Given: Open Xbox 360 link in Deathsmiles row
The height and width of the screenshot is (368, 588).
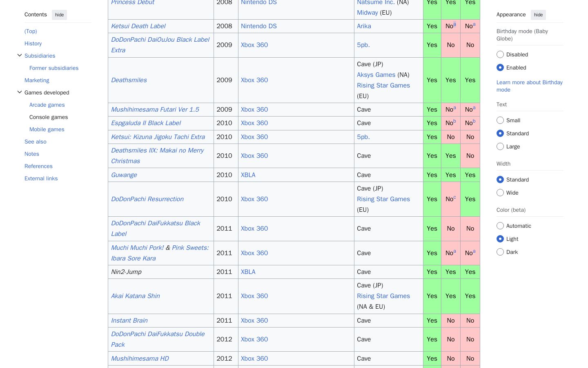Looking at the screenshot, I should [254, 80].
